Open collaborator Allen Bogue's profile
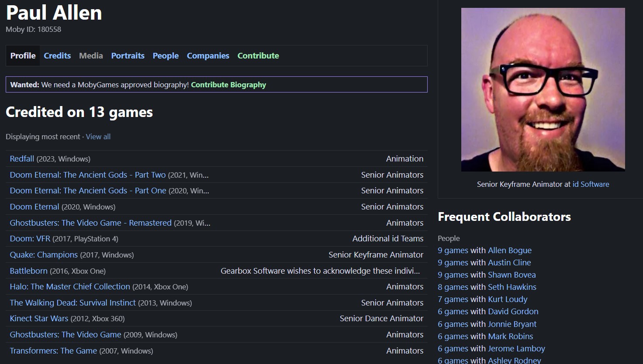Image resolution: width=643 pixels, height=364 pixels. (x=510, y=251)
